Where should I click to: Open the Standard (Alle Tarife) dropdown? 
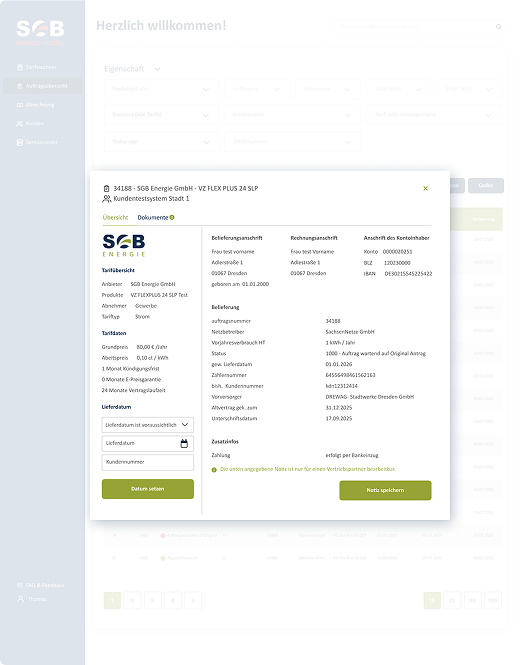(x=161, y=115)
